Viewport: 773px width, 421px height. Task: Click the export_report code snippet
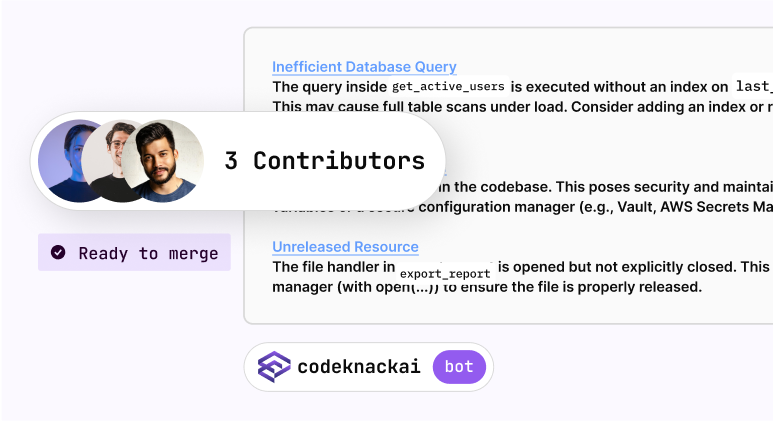pyautogui.click(x=445, y=272)
